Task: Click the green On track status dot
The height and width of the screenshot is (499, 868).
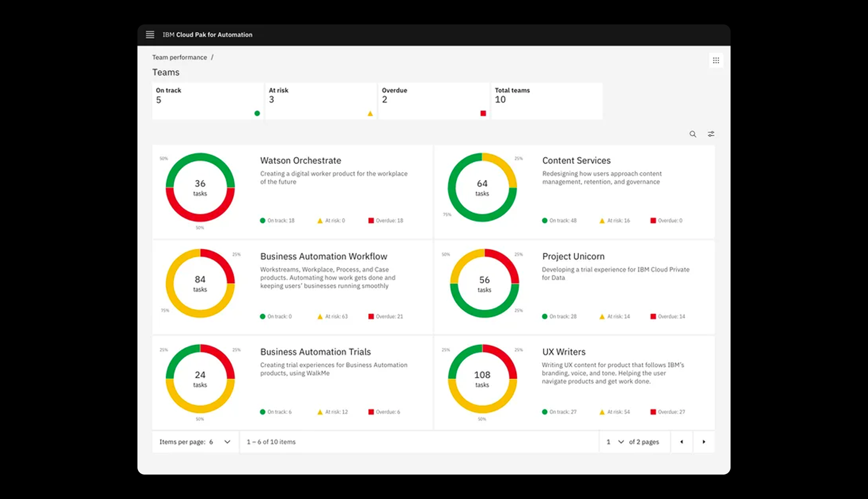Action: [257, 114]
